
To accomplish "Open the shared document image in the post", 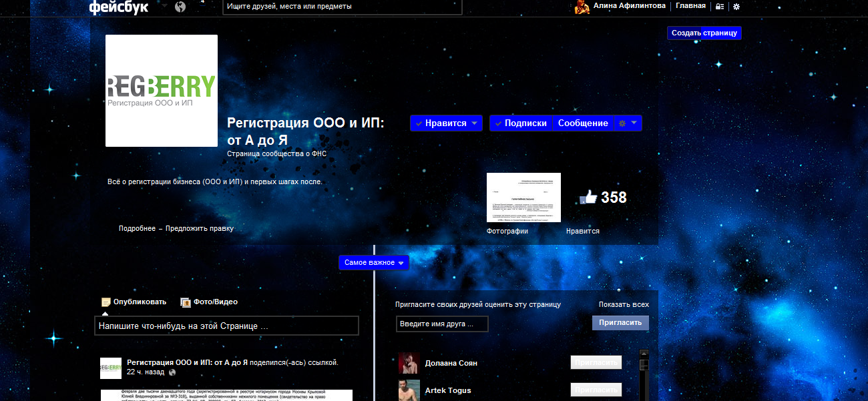I will [226, 396].
